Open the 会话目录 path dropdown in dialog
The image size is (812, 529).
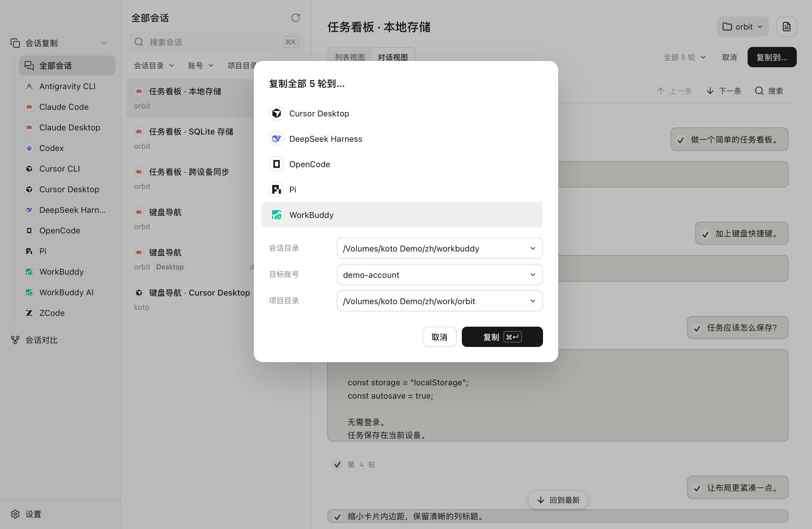coord(439,248)
